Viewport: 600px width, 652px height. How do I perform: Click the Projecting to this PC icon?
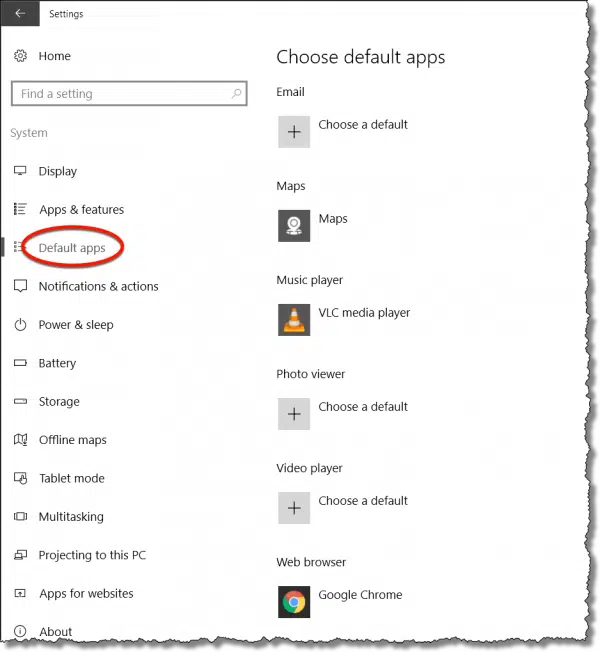(x=20, y=555)
